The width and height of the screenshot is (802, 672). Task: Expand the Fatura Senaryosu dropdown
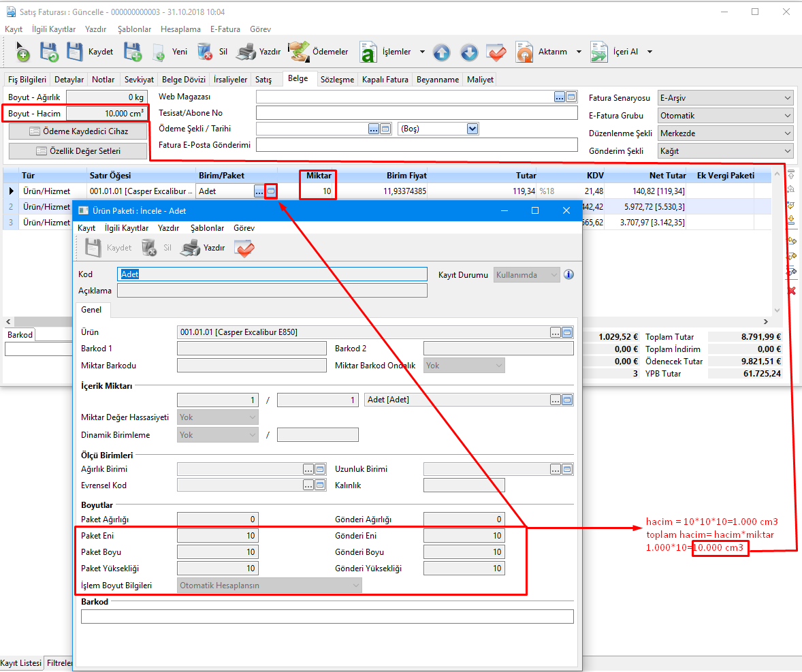coord(787,98)
